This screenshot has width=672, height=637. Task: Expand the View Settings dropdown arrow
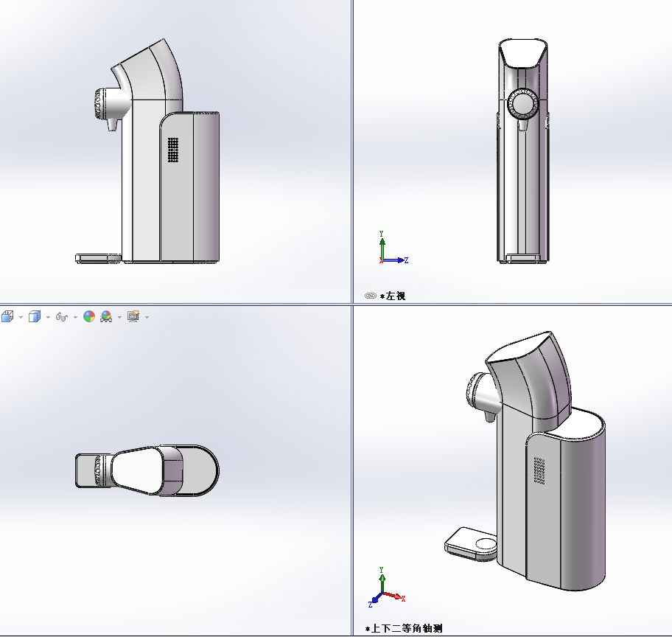pos(147,318)
